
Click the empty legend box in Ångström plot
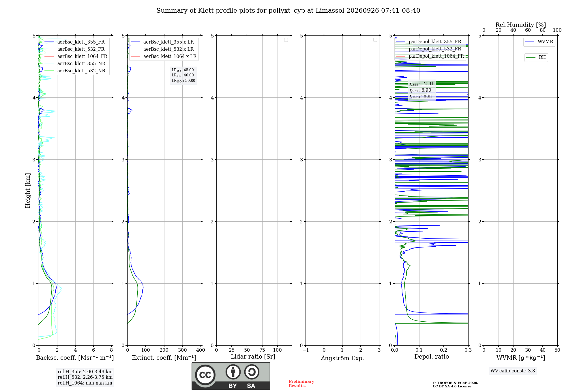point(375,40)
